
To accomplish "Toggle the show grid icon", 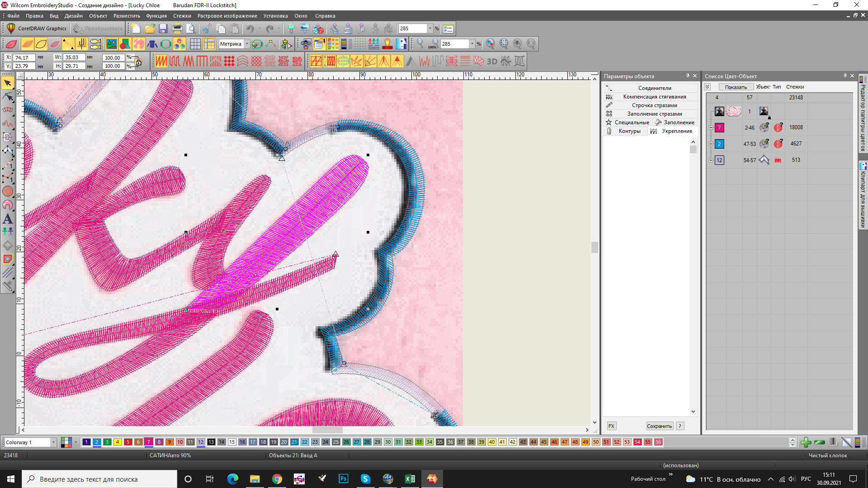I will pyautogui.click(x=195, y=44).
